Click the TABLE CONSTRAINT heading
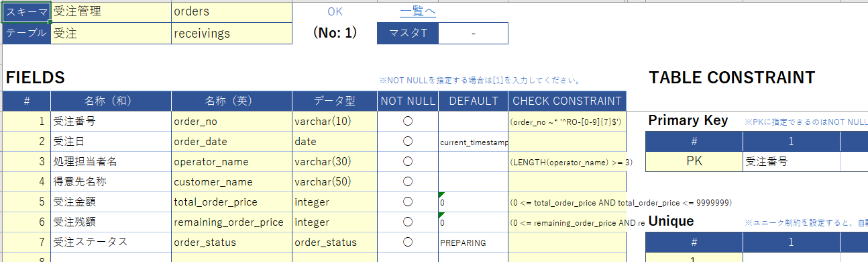This screenshot has height=262, width=868. (x=732, y=78)
